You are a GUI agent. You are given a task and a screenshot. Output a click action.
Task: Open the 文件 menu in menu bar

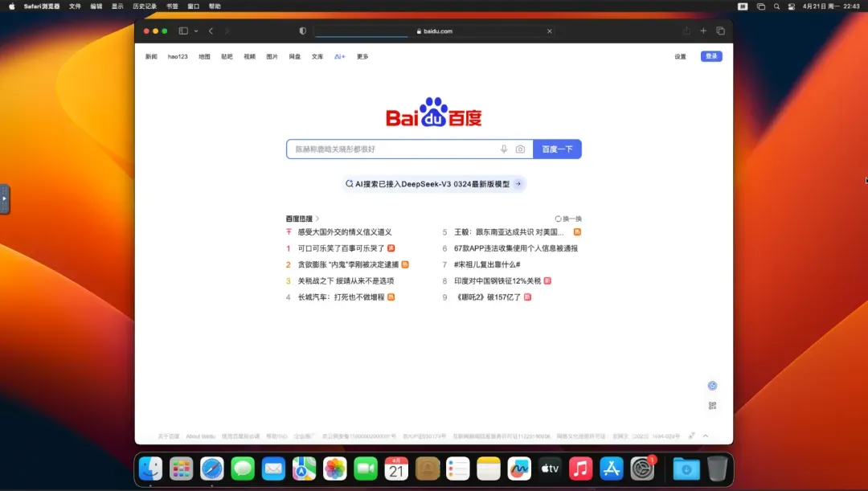75,6
